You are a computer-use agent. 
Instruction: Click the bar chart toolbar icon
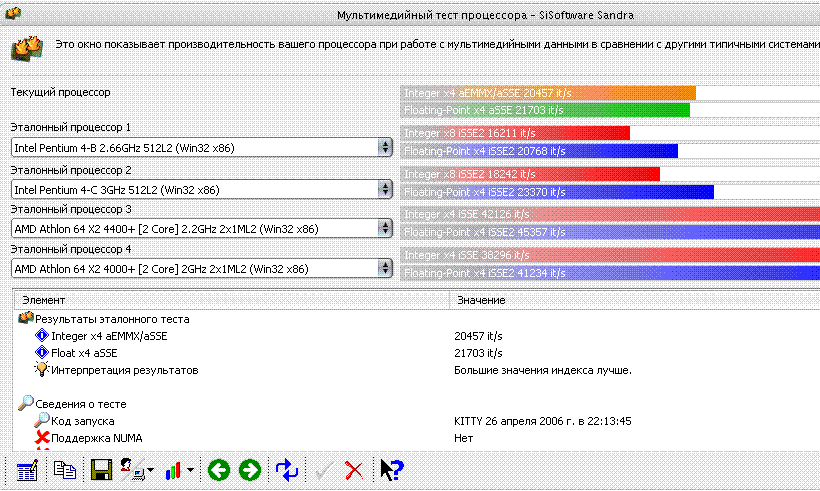tap(173, 470)
